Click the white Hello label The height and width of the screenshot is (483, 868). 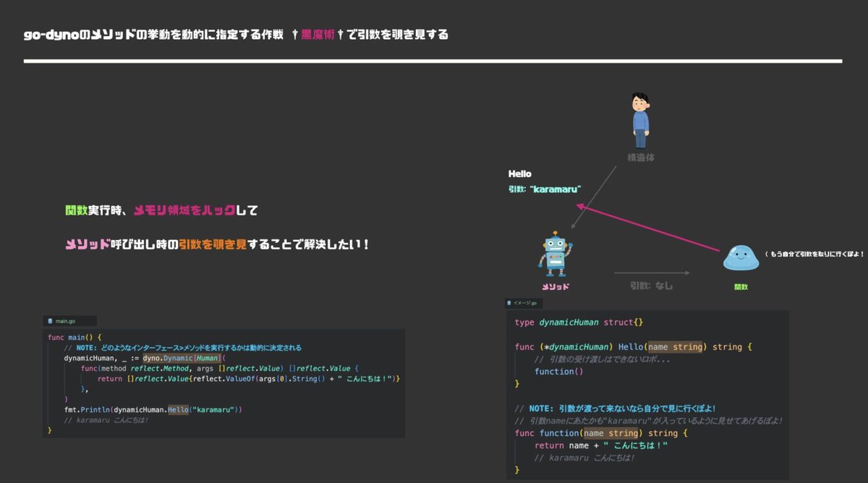[520, 174]
